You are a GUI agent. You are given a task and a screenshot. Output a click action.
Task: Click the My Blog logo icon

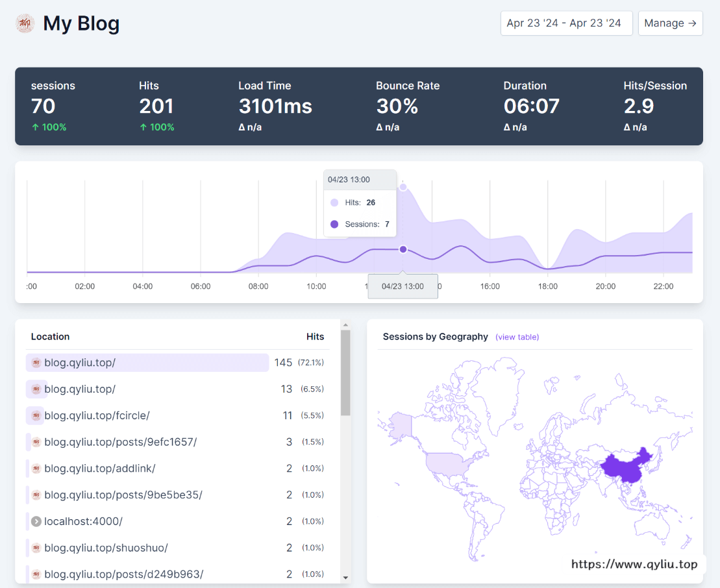[x=25, y=24]
